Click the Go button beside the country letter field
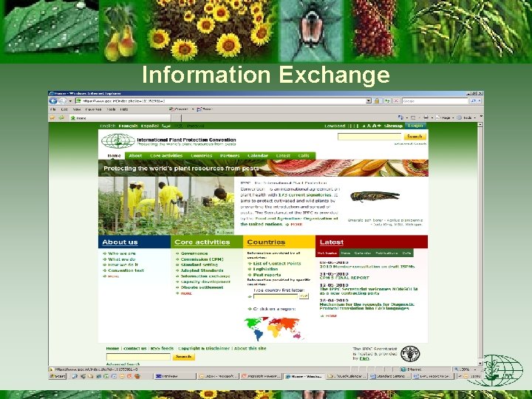 [304, 296]
